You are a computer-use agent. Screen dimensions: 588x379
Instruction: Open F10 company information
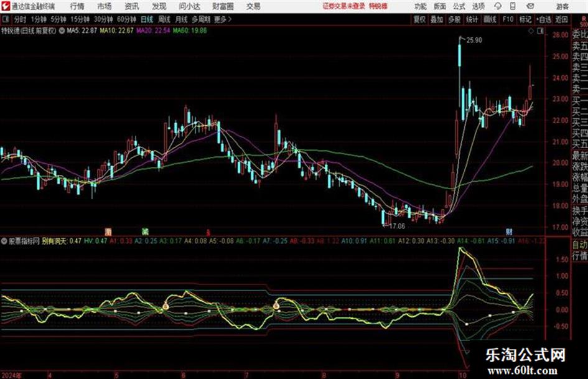(508, 19)
